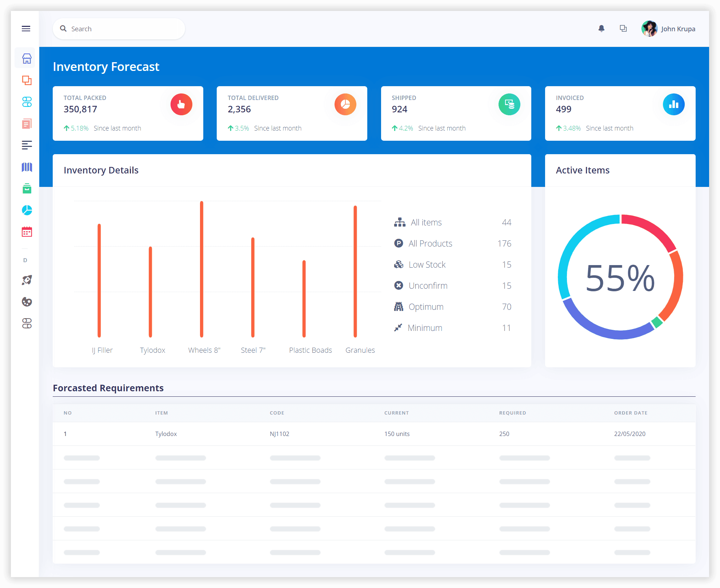
Task: Open the blue map sidebar icon
Action: tap(27, 167)
